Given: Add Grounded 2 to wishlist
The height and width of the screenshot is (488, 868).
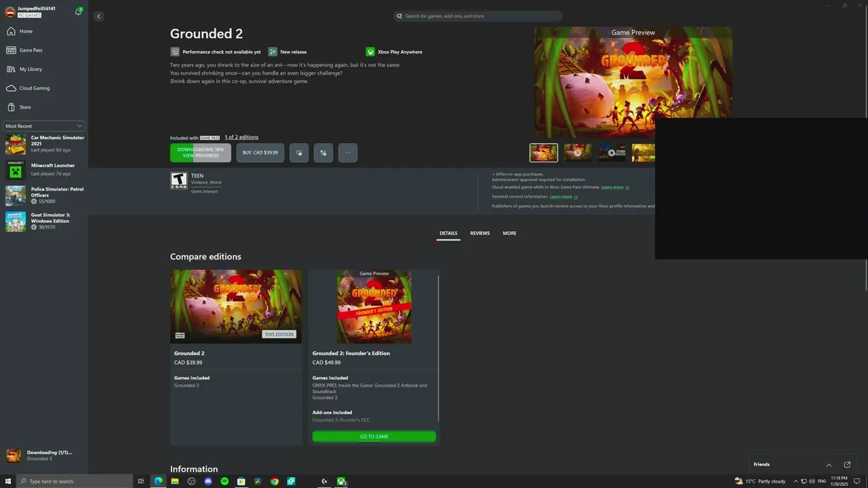Looking at the screenshot, I should click(x=299, y=152).
